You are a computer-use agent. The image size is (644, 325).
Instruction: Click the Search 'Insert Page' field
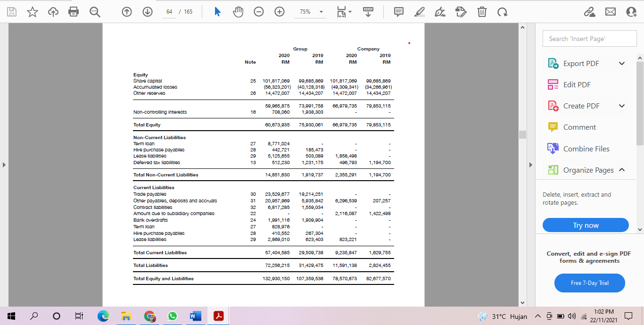click(589, 39)
